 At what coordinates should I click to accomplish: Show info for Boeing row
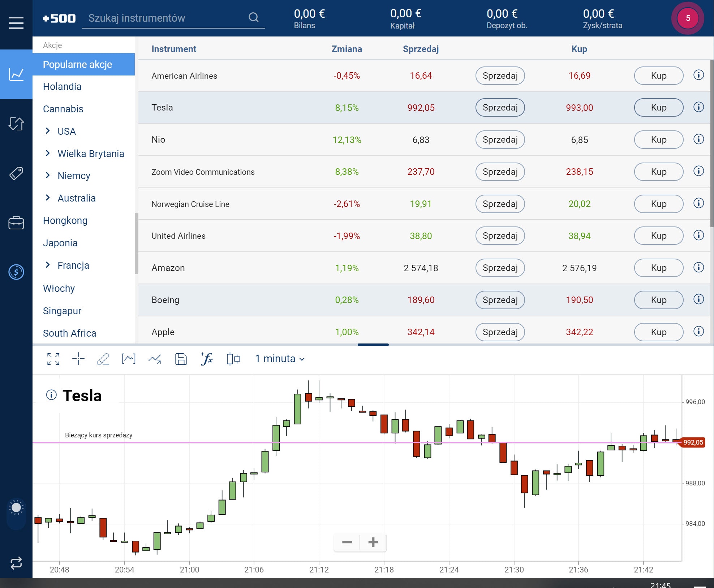699,299
